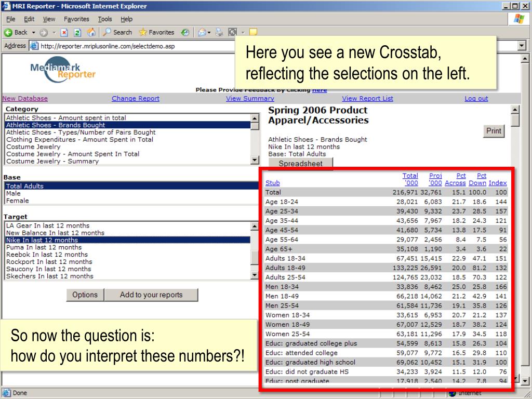This screenshot has height=399, width=532.
Task: Click the Edit page icon in toolbar
Action: [233, 33]
